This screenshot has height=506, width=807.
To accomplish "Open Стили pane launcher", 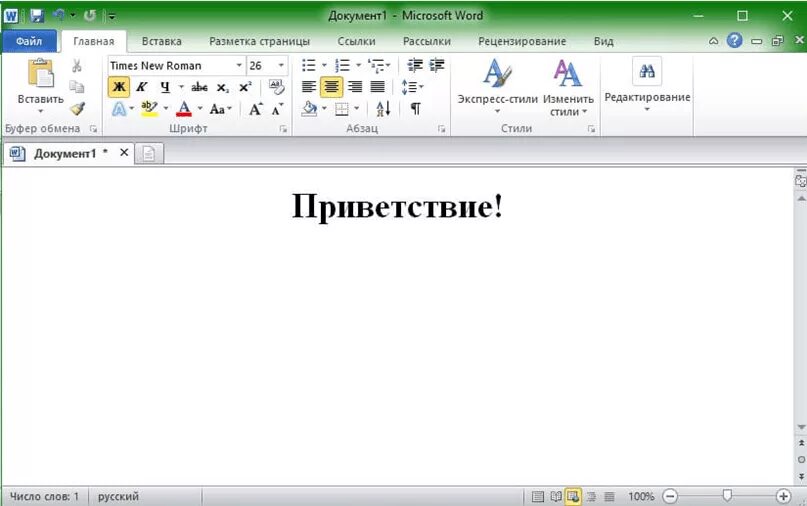I will (591, 129).
